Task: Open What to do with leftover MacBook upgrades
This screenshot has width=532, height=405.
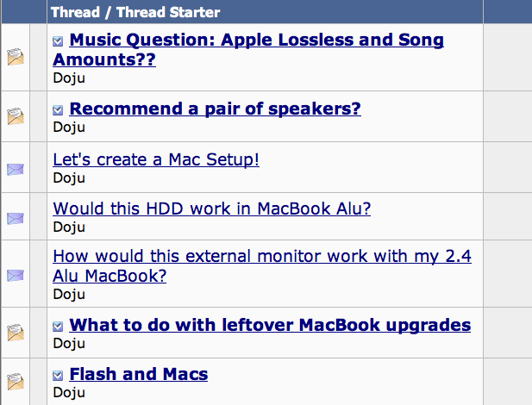Action: click(x=270, y=325)
